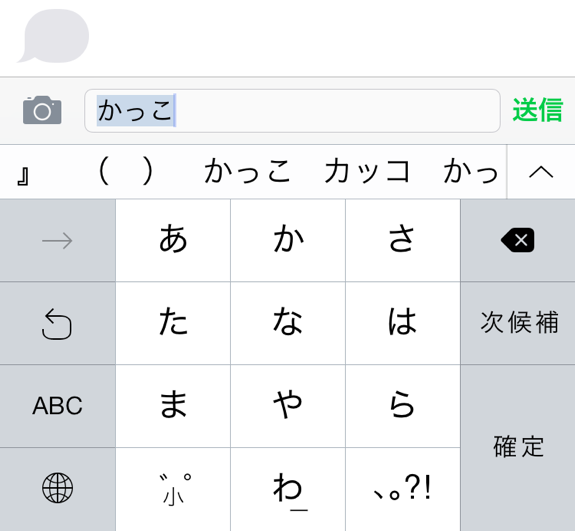This screenshot has width=575, height=531.
Task: Tap the backspace delete key
Action: pos(517,241)
